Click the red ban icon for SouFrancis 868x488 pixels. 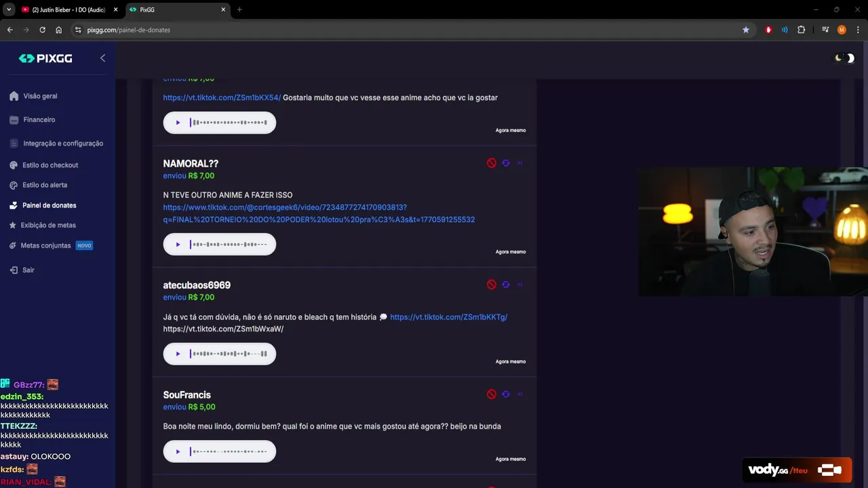pyautogui.click(x=492, y=394)
